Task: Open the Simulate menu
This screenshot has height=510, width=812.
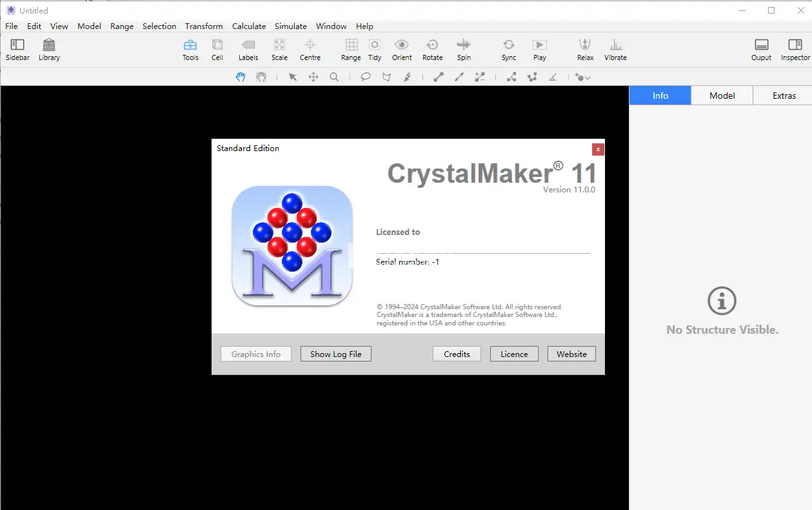Action: pos(291,26)
